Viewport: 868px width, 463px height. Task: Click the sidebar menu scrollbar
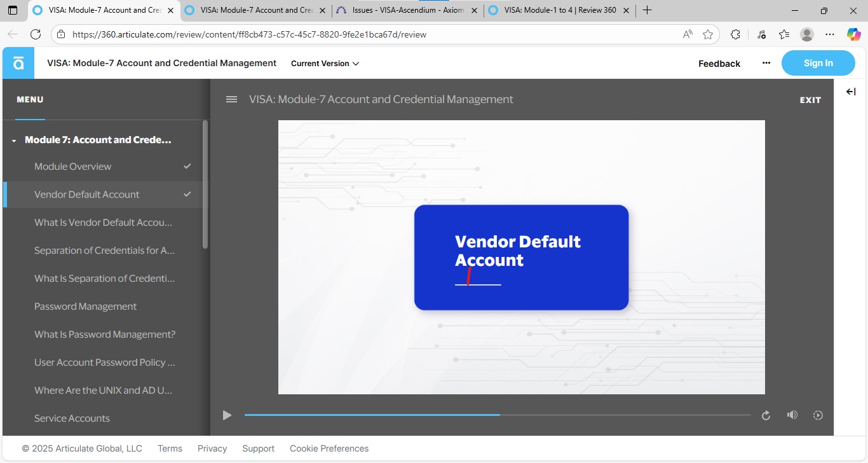coord(205,184)
